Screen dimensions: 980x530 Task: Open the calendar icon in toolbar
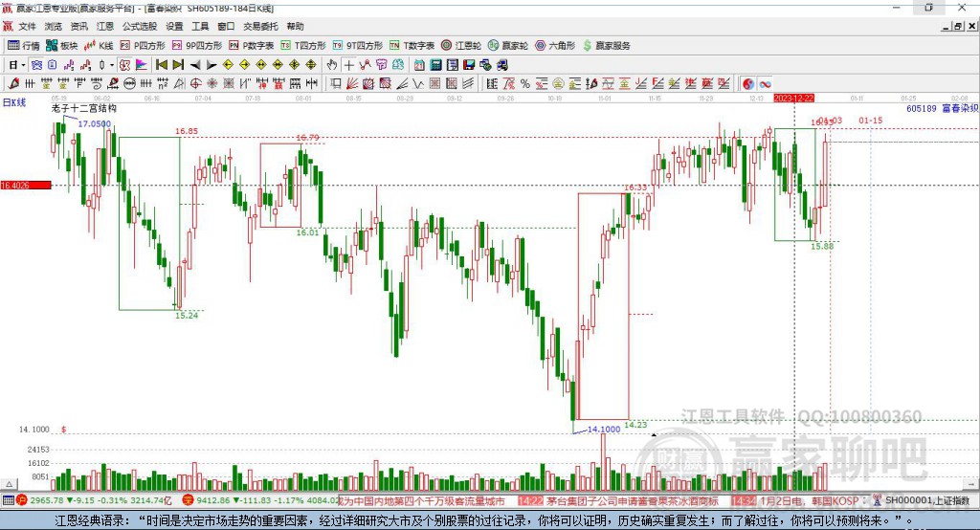click(x=419, y=65)
